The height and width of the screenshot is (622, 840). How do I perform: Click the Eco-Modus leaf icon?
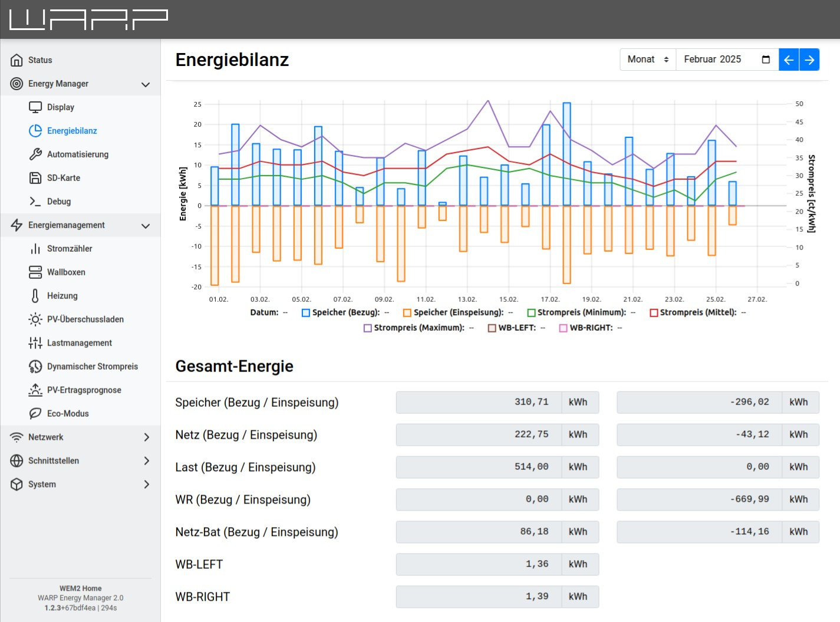tap(35, 414)
